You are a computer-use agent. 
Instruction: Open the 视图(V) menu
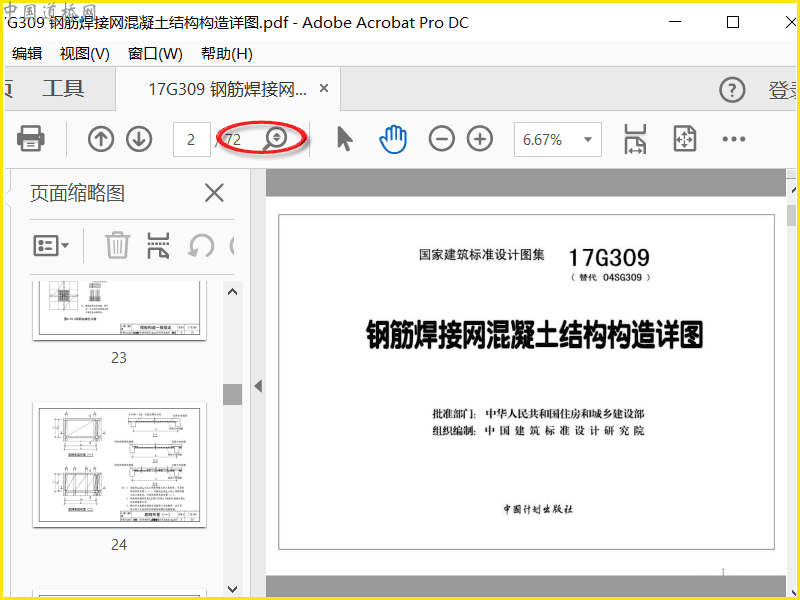click(x=85, y=54)
